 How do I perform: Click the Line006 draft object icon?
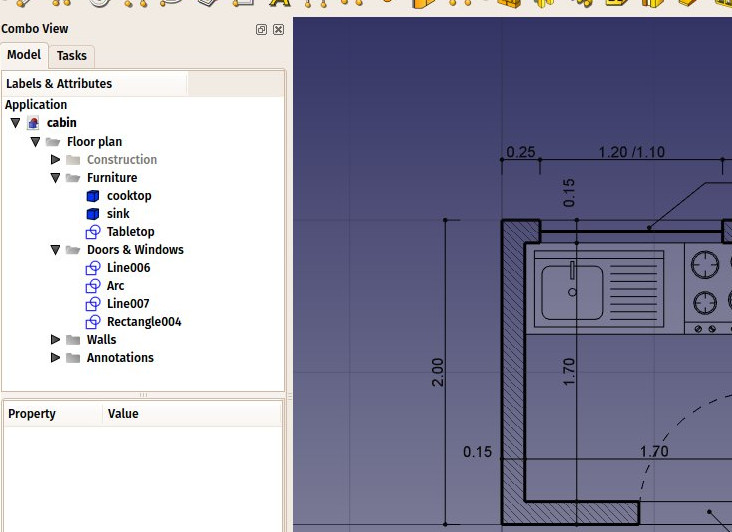tap(93, 268)
